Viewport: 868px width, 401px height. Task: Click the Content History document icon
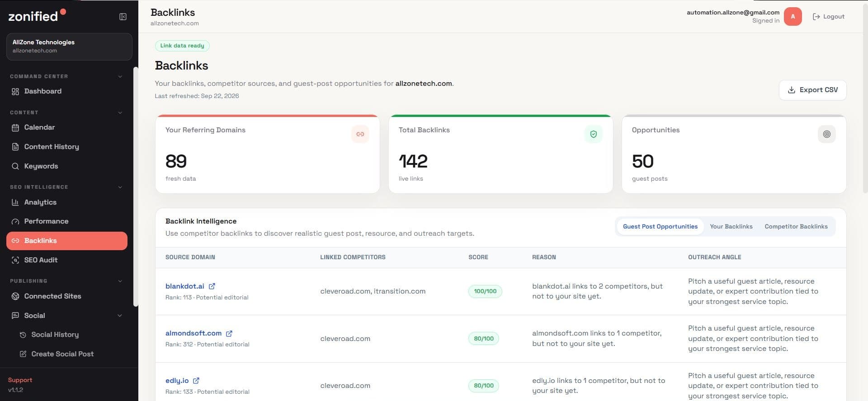pos(15,147)
